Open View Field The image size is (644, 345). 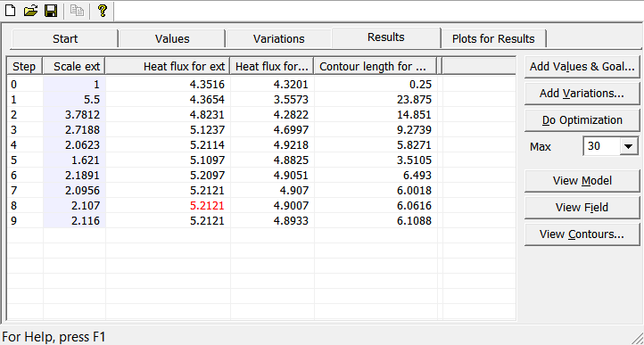tap(582, 207)
